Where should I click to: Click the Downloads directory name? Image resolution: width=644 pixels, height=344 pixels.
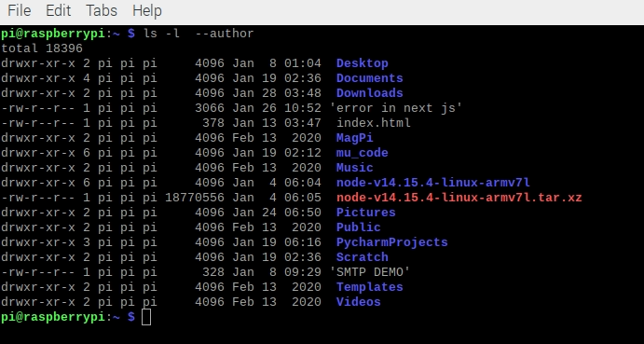coord(370,93)
